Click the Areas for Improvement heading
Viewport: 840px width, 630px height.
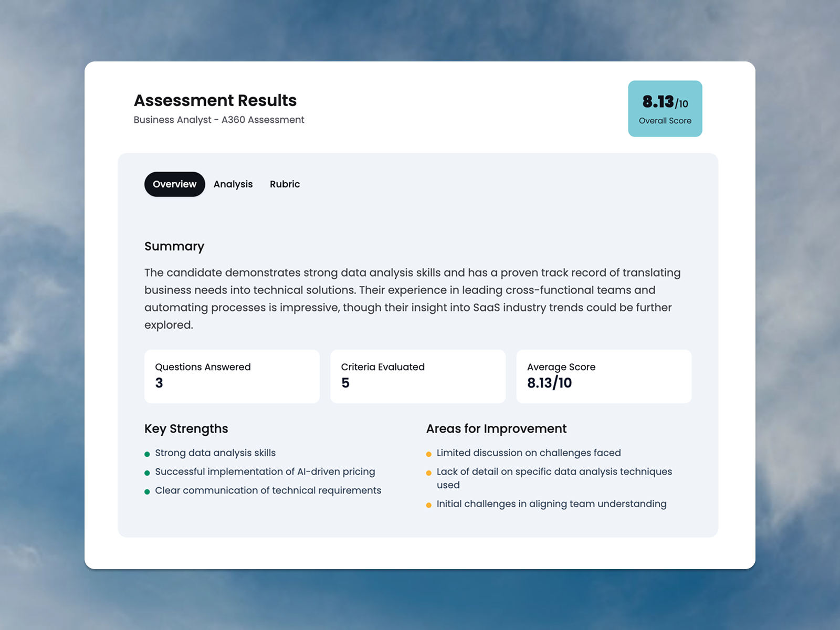pos(496,428)
